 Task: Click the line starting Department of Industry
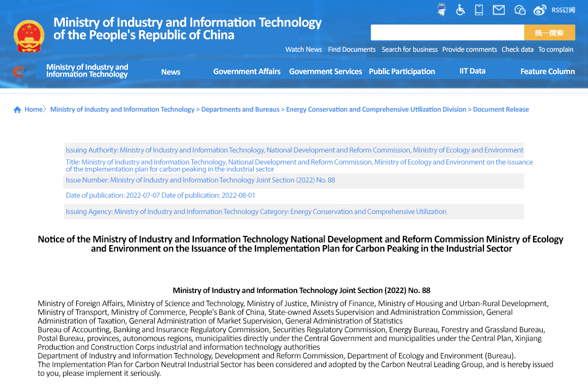[277, 356]
